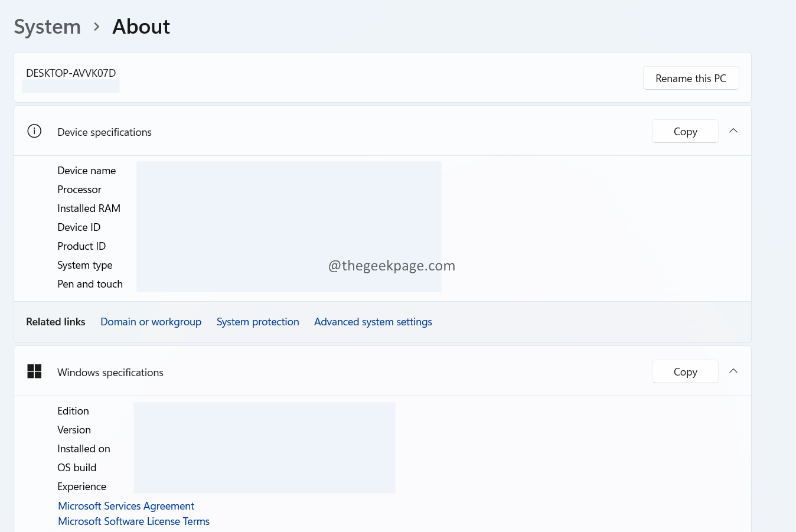Click the OS build label

point(77,468)
